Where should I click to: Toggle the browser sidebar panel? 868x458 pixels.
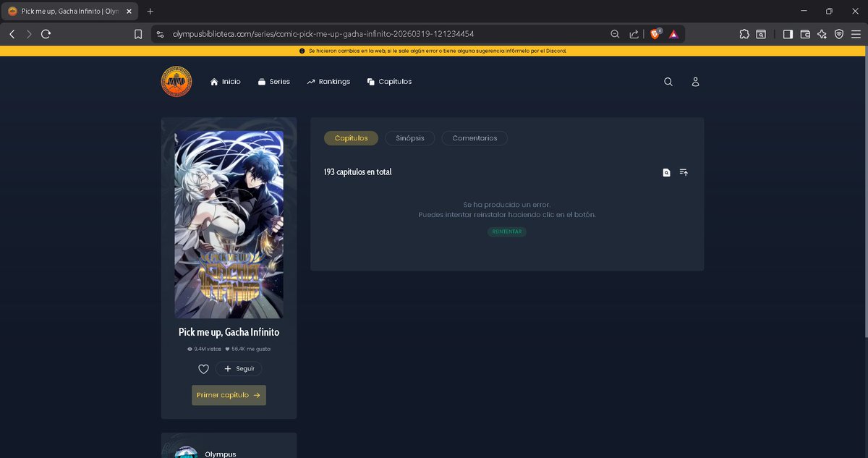coord(788,34)
